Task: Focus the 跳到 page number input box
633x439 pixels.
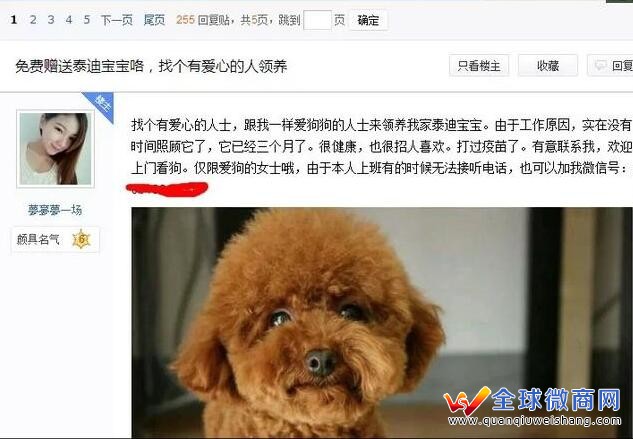Action: [317, 20]
